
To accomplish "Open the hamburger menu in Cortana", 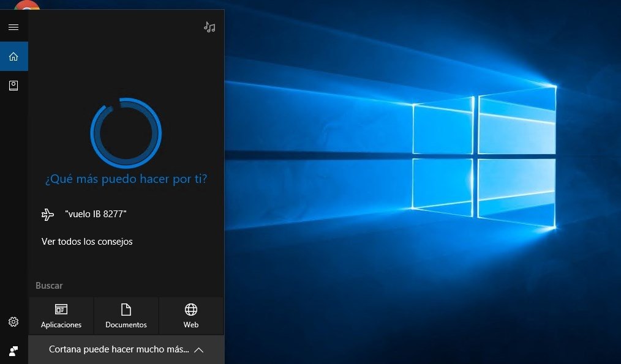I will pyautogui.click(x=13, y=27).
